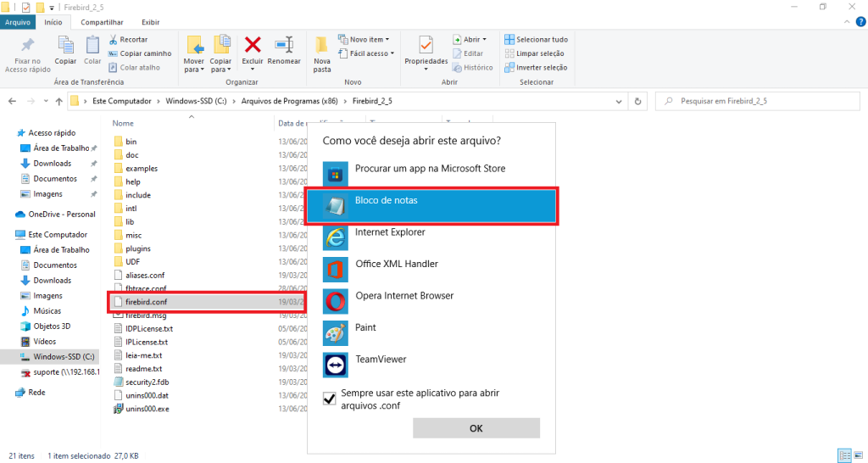
Task: Open the Exibir ribbon tab
Action: pos(150,22)
